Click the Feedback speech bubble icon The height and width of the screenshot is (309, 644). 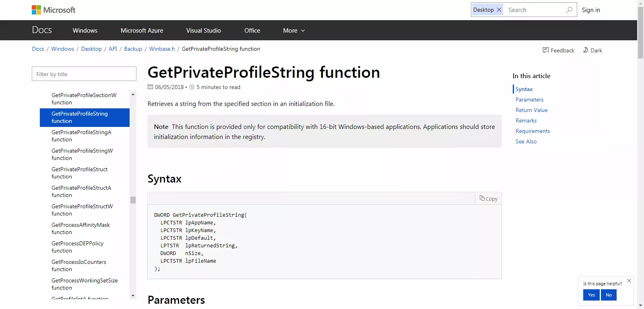point(546,50)
